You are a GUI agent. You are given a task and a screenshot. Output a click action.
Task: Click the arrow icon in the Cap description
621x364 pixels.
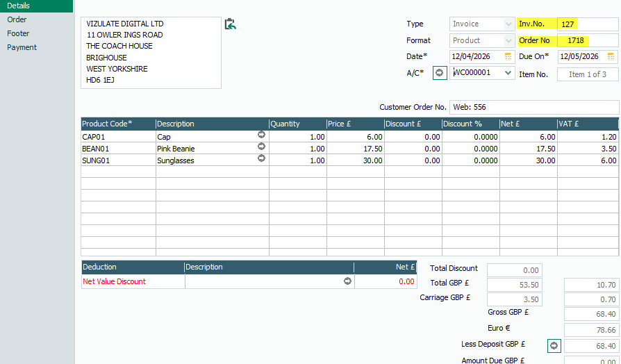pos(261,135)
